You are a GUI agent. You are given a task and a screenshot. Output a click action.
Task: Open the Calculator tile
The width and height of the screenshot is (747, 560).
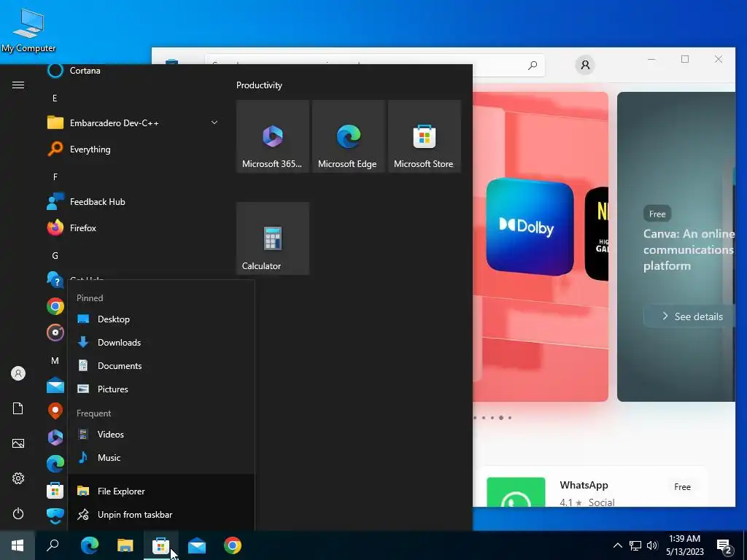click(x=273, y=238)
